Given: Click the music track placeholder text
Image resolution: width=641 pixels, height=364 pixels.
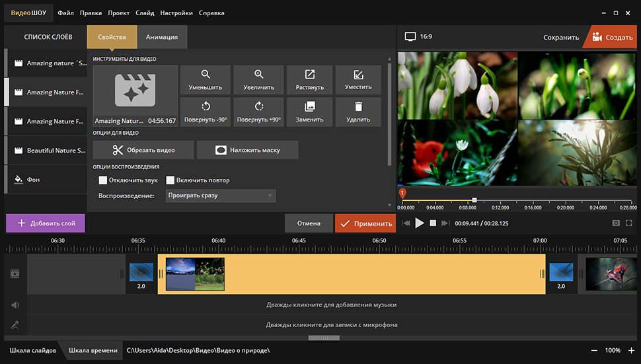Looking at the screenshot, I should (332, 305).
